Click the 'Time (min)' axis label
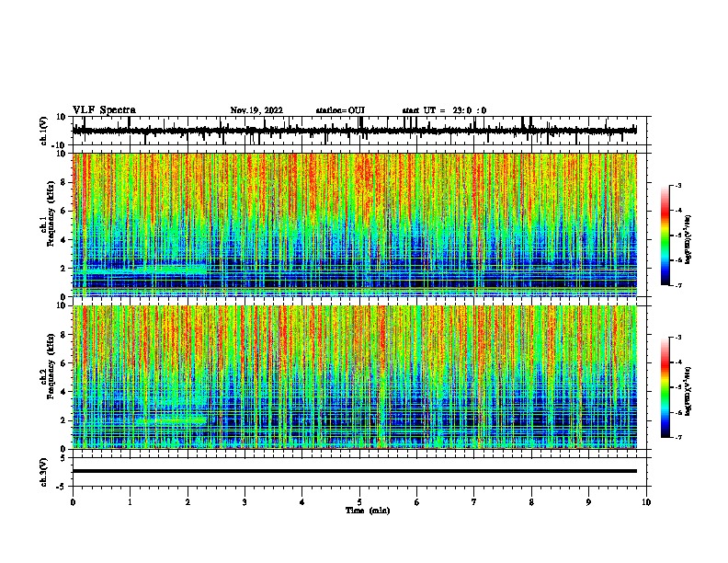The width and height of the screenshot is (728, 563). (x=368, y=511)
